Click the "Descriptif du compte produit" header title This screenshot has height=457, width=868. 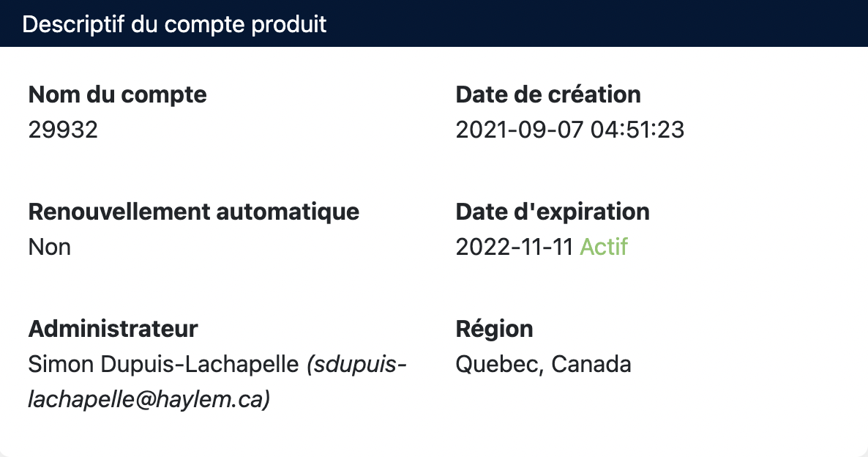[x=174, y=24]
